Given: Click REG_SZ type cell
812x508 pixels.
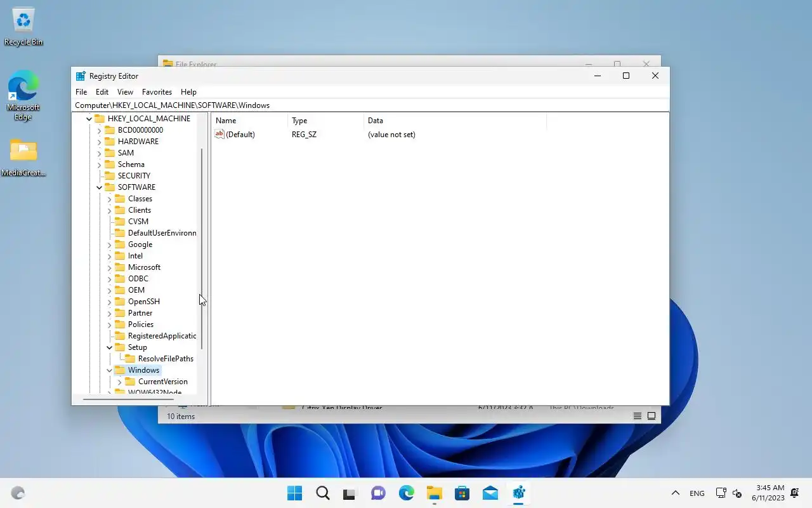Looking at the screenshot, I should coord(304,135).
